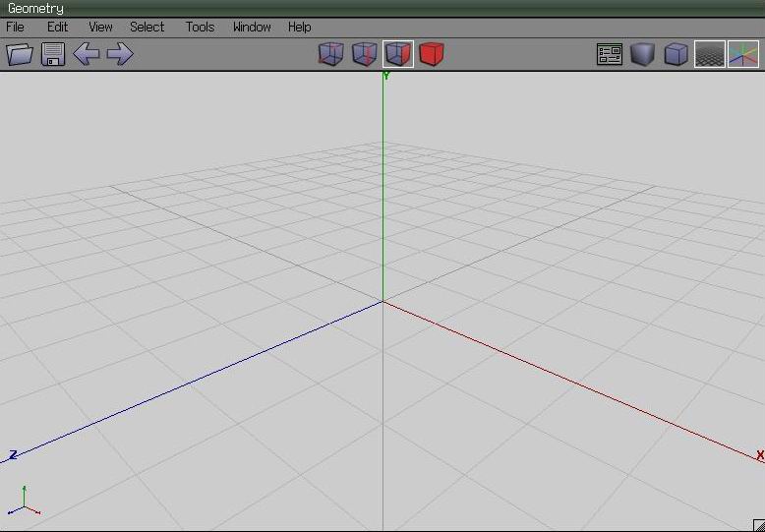Open the View menu
The width and height of the screenshot is (765, 532).
[x=100, y=27]
